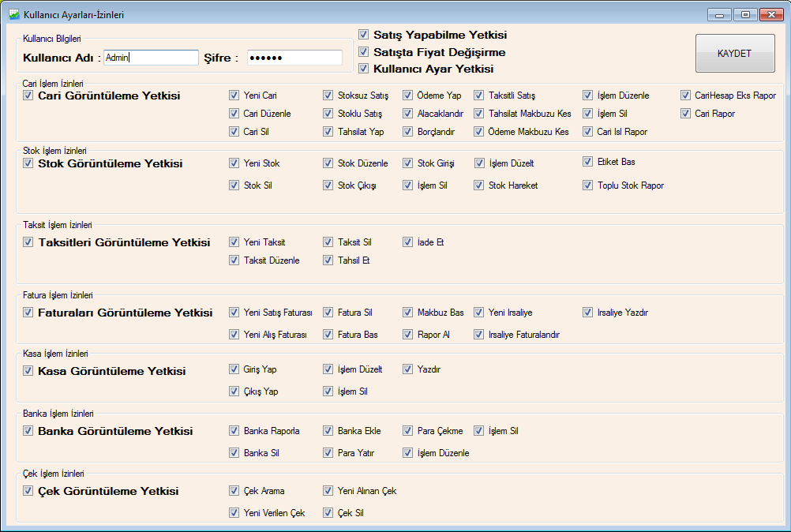The width and height of the screenshot is (791, 532).
Task: Uncheck the Yeni Cari permission
Action: tap(234, 96)
